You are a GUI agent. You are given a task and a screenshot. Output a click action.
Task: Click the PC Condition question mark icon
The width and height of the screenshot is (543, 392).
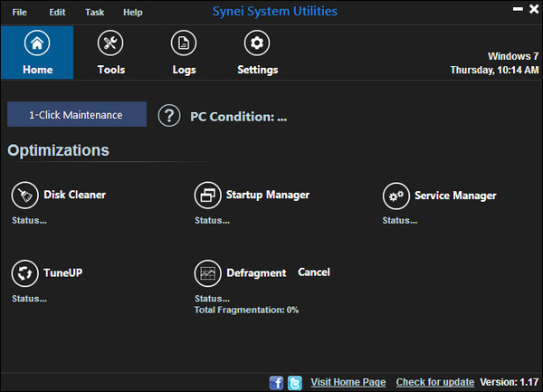click(169, 116)
